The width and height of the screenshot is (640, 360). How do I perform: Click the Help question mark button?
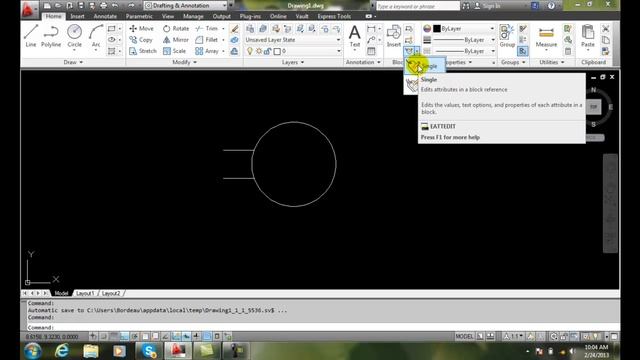[x=551, y=6]
